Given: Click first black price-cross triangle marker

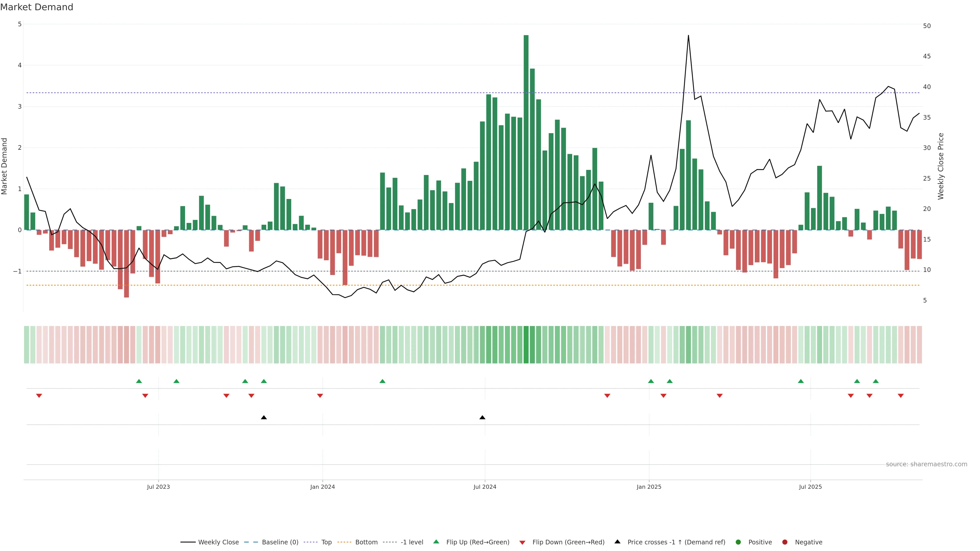Looking at the screenshot, I should click(x=264, y=418).
